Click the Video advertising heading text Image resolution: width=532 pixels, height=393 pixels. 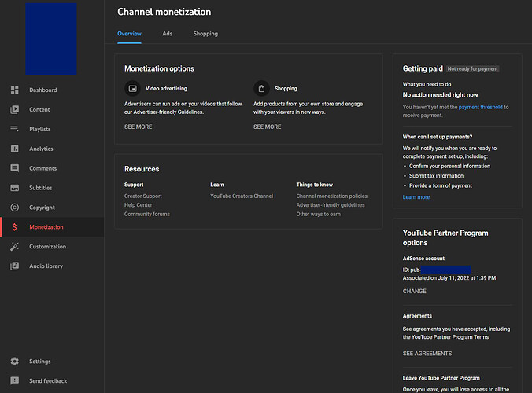[166, 88]
